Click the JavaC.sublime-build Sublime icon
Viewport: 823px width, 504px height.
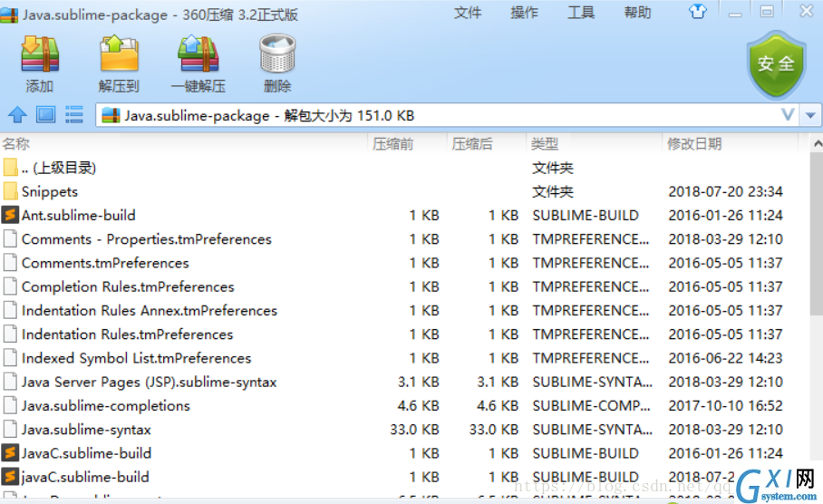[10, 453]
